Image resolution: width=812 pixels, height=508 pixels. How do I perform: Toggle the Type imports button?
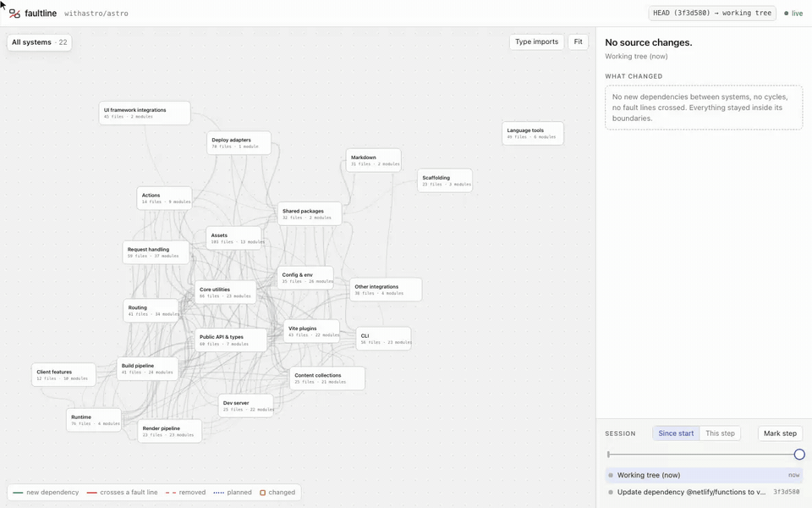pyautogui.click(x=536, y=42)
